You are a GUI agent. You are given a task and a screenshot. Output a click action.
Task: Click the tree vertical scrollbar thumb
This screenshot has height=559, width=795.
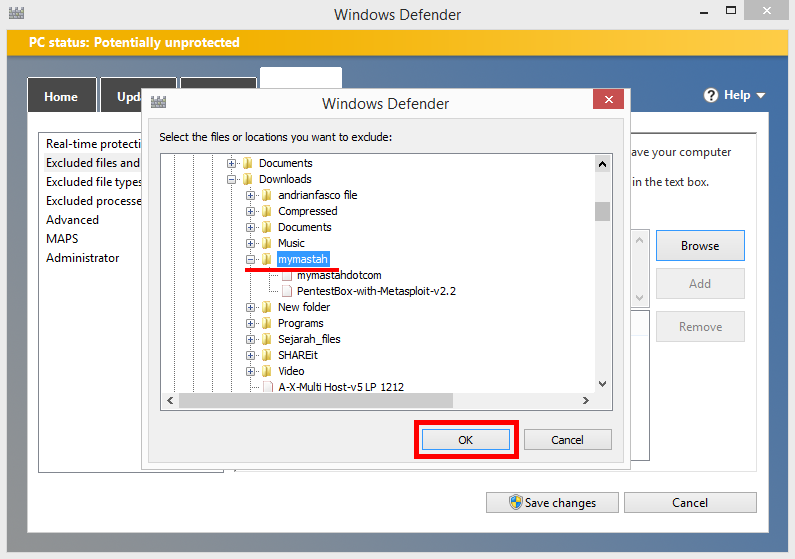(x=602, y=211)
